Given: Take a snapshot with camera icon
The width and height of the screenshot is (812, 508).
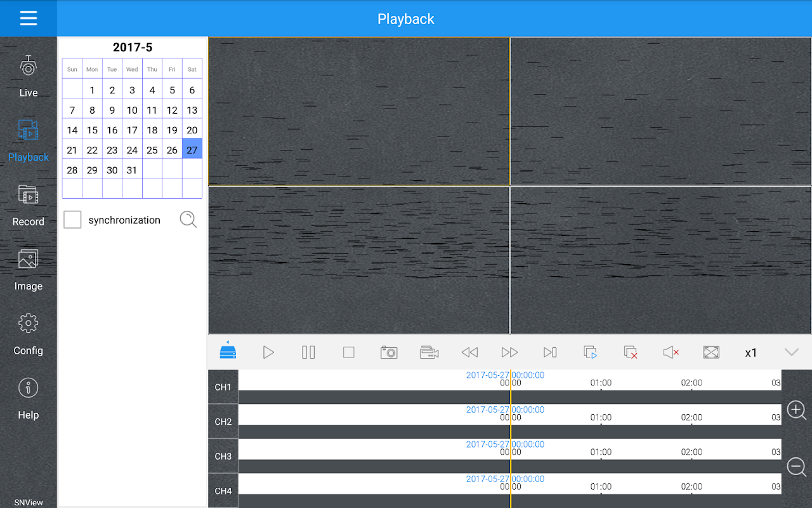Looking at the screenshot, I should pos(389,352).
